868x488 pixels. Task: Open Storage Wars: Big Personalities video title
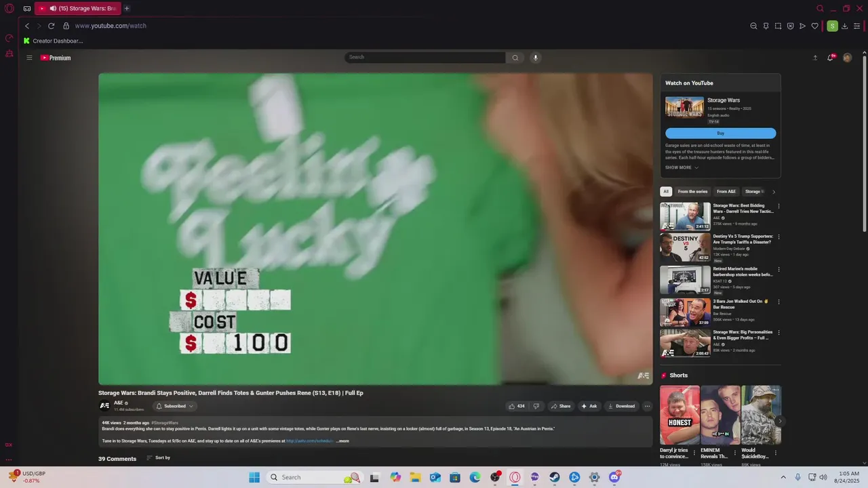(743, 335)
